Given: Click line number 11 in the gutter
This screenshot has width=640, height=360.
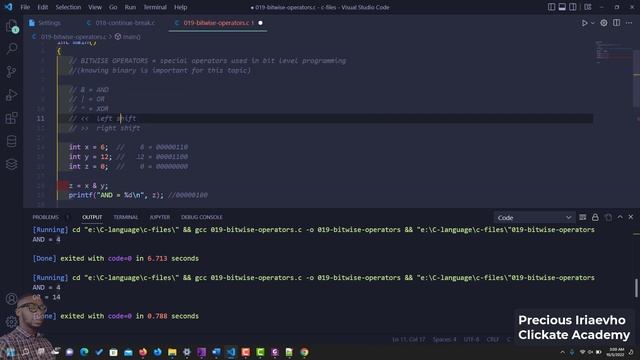Looking at the screenshot, I should pyautogui.click(x=40, y=118).
